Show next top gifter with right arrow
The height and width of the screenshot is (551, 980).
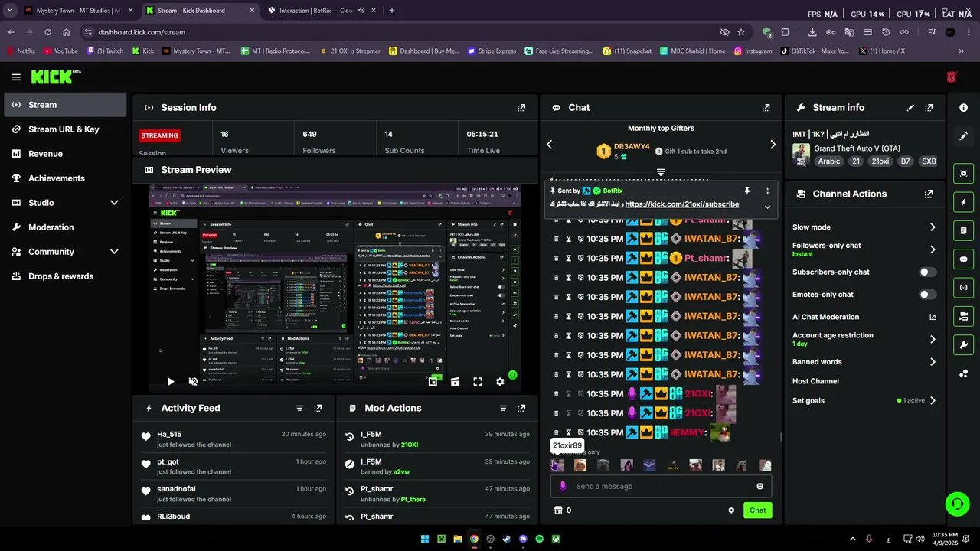(x=773, y=145)
